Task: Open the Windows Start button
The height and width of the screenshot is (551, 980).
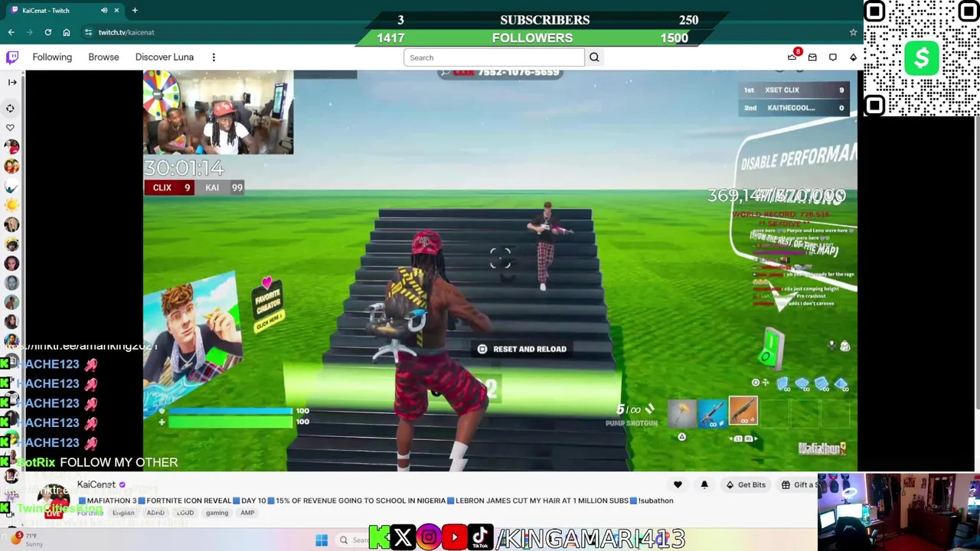Action: pos(322,540)
